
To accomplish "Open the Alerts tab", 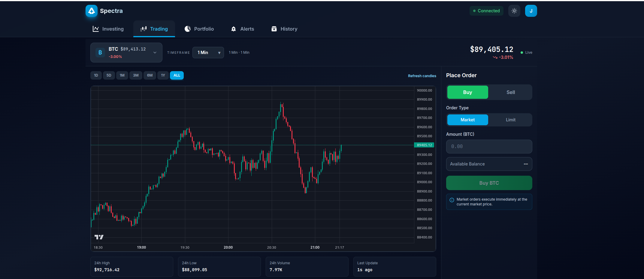I will click(x=243, y=29).
